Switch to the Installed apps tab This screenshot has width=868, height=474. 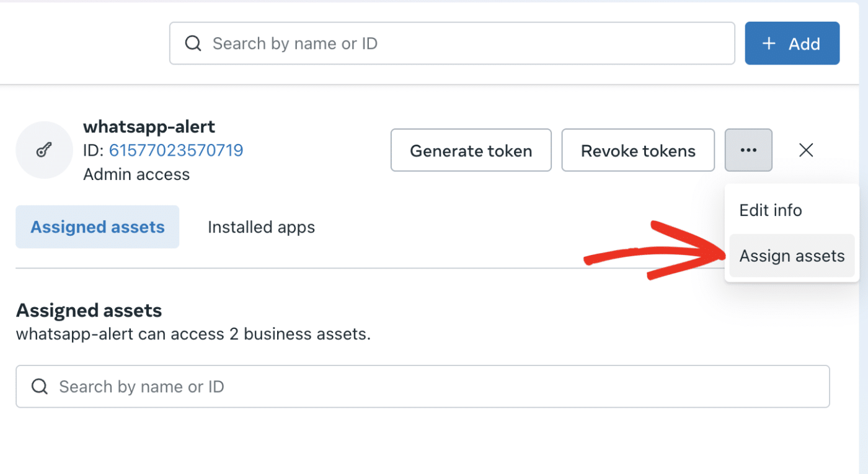(x=261, y=226)
